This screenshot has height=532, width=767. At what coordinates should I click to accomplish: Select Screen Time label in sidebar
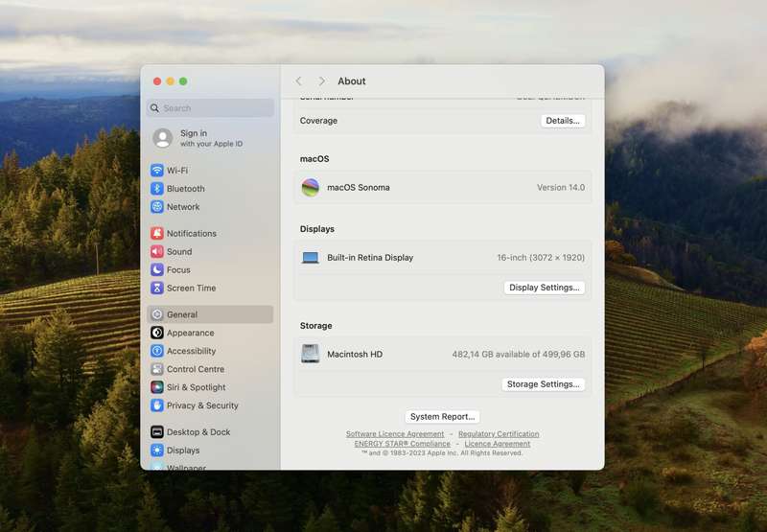point(191,288)
